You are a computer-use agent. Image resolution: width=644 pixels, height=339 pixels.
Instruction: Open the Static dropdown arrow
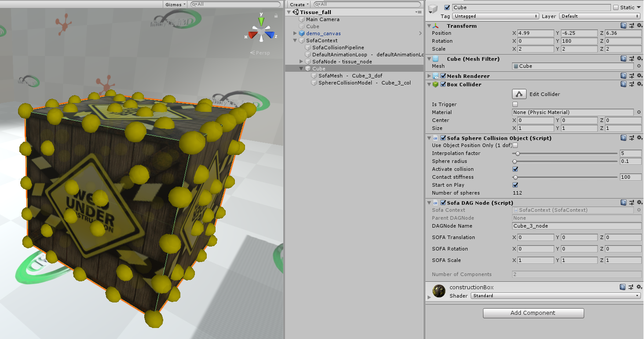tap(639, 7)
